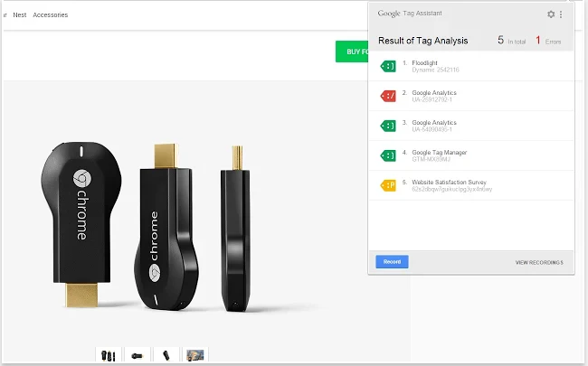The height and width of the screenshot is (366, 588).
Task: Open Floodlight tag details
Action: tap(471, 66)
